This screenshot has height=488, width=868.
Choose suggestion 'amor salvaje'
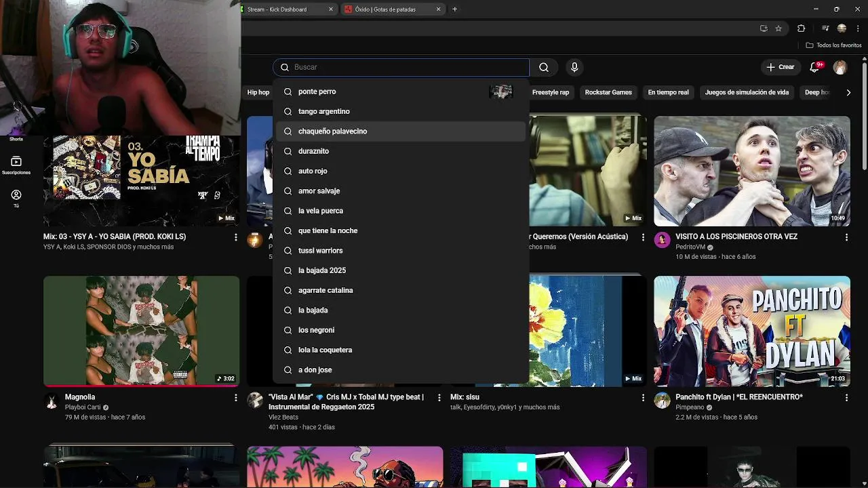pos(401,191)
